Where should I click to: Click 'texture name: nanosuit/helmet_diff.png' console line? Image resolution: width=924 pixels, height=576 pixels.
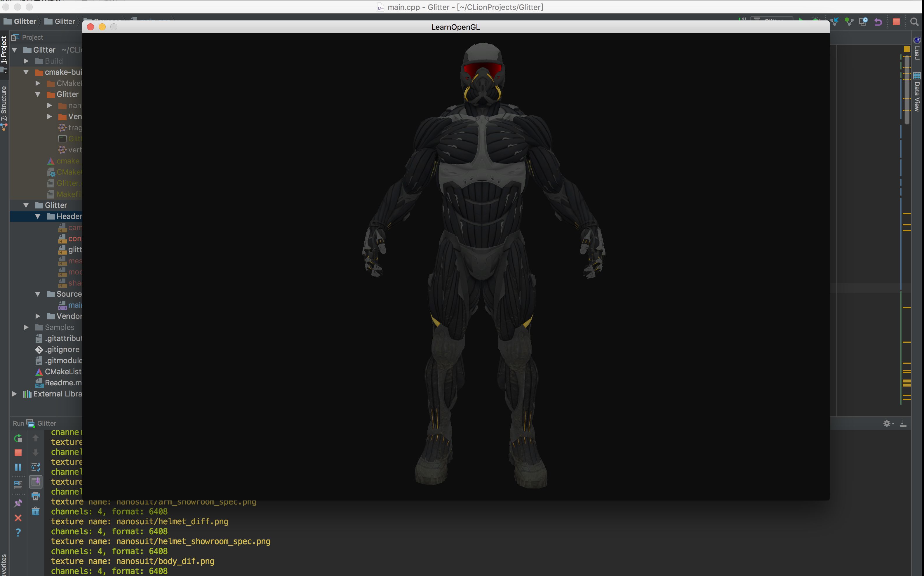coord(139,521)
